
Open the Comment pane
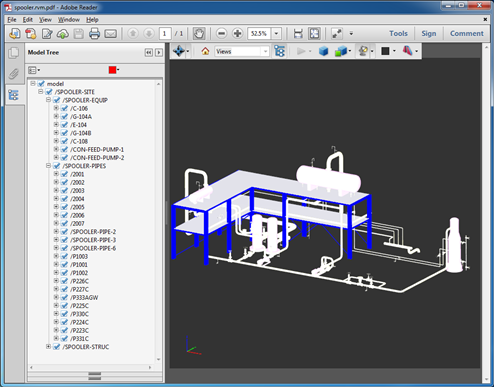point(467,33)
